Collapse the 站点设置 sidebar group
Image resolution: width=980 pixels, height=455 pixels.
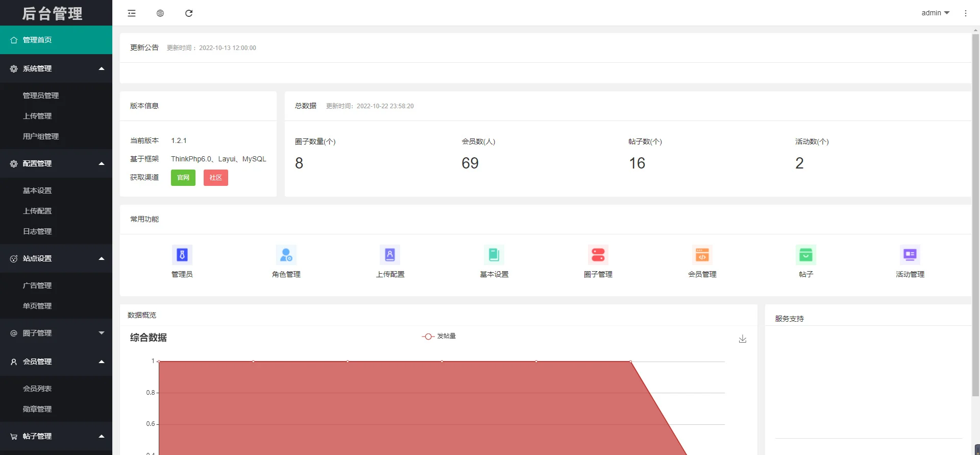coord(56,258)
